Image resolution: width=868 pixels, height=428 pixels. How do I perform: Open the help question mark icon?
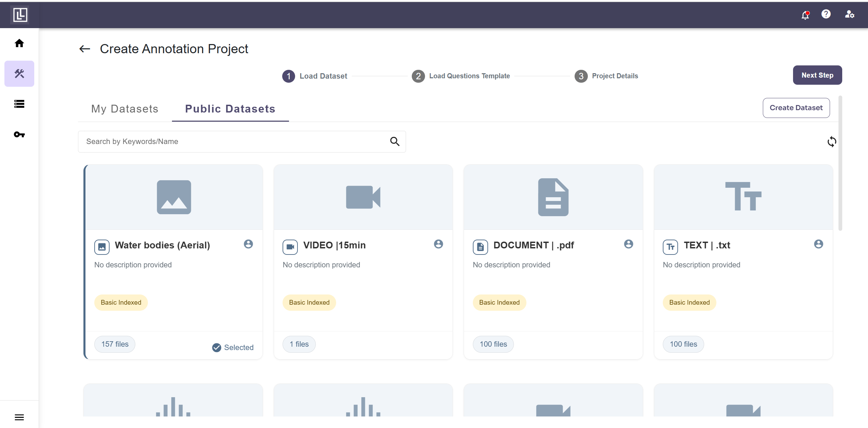pos(826,14)
